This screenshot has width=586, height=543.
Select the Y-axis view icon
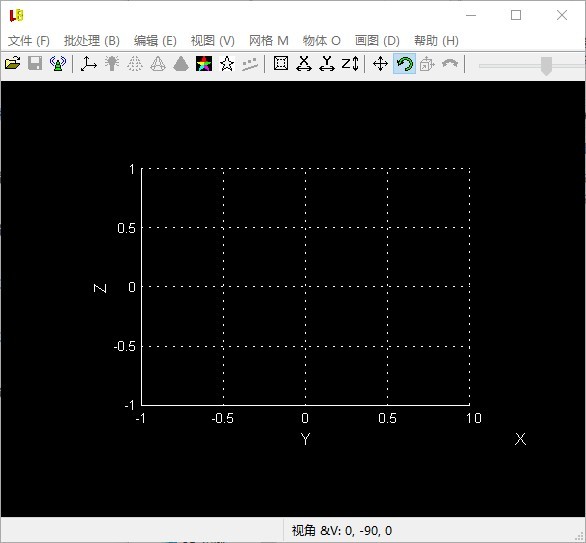coord(327,64)
